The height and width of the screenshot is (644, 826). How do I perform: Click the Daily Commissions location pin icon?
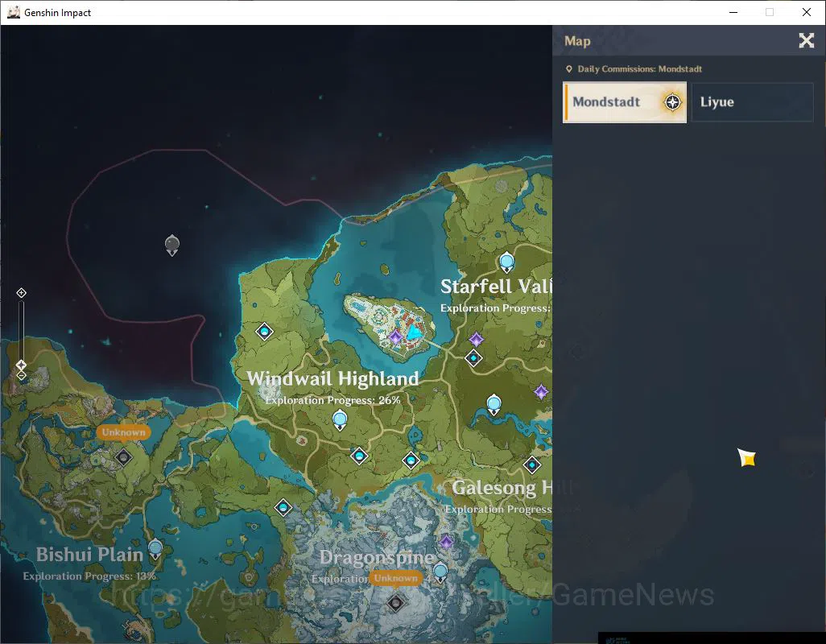[569, 69]
